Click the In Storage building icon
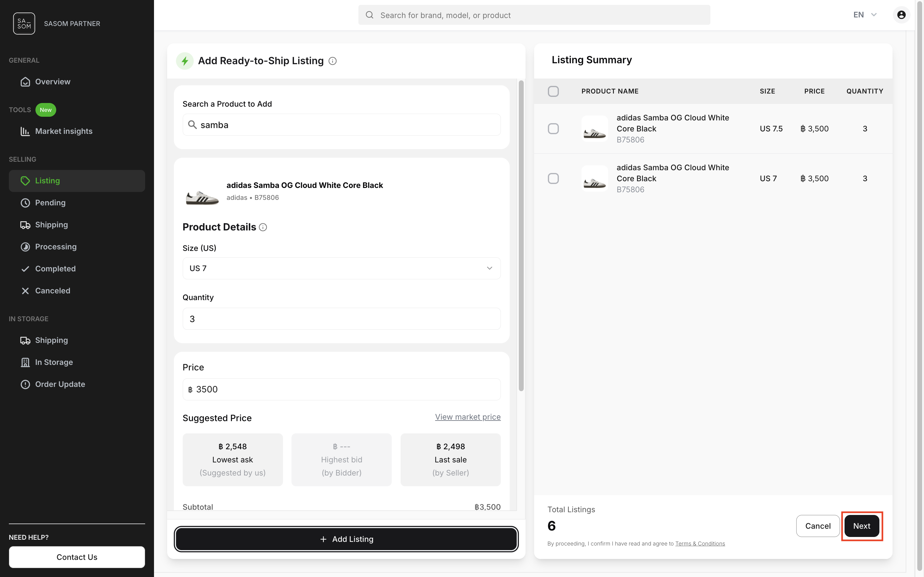 [25, 362]
